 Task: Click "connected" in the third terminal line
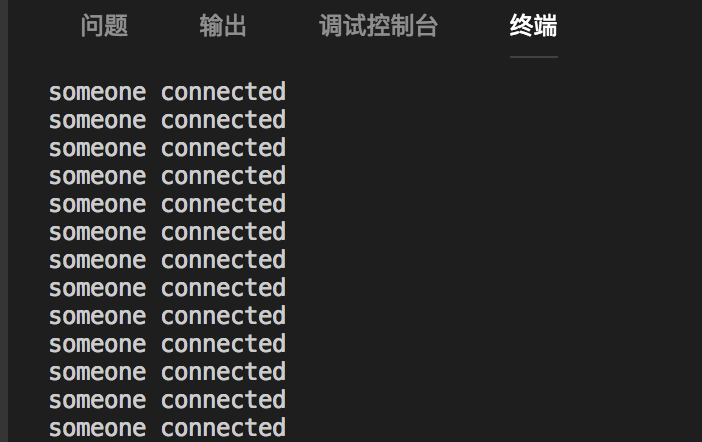[223, 148]
